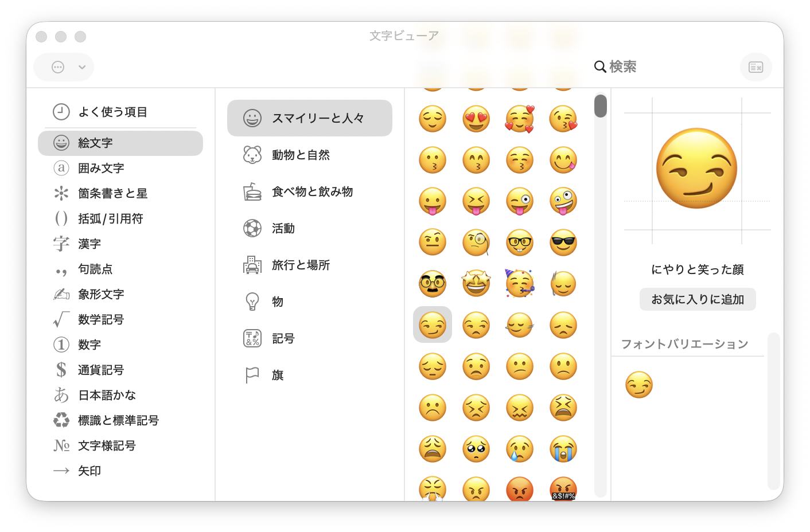This screenshot has height=532, width=810.
Task: Click the sunglasses face emoji
Action: (563, 243)
